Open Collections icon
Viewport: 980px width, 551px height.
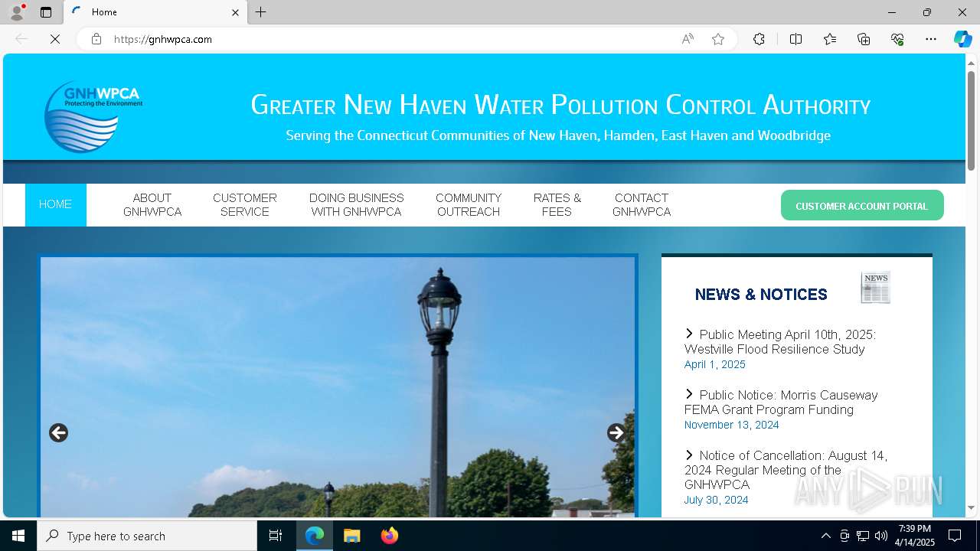864,39
